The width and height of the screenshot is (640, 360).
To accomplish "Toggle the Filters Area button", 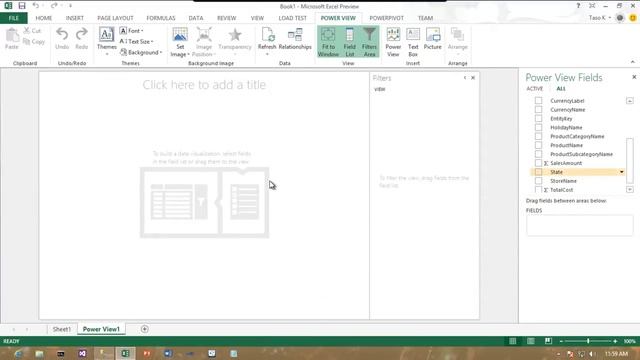I will [x=369, y=42].
